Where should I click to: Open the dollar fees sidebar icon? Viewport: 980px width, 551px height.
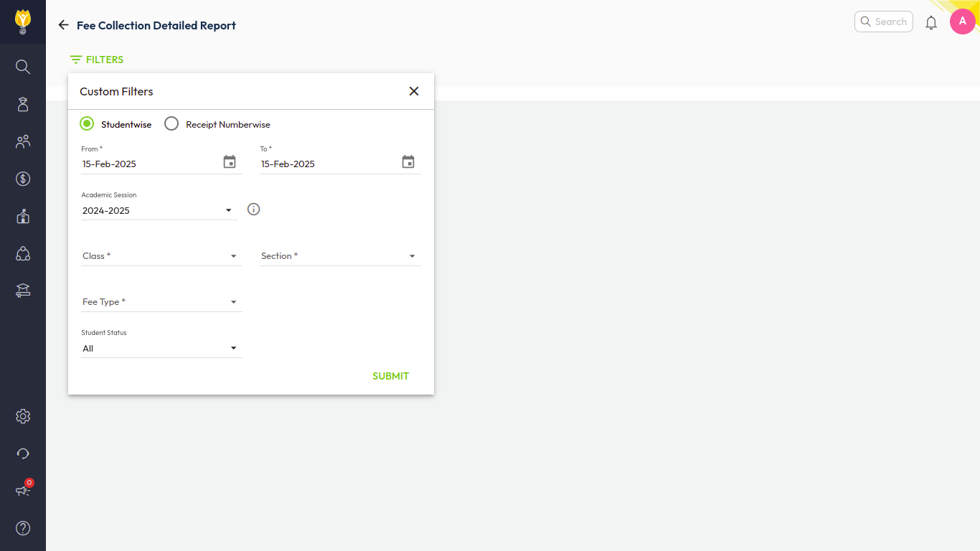[23, 179]
